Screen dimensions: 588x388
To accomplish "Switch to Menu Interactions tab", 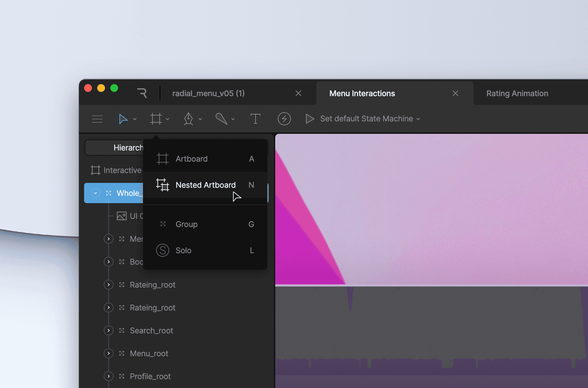I will [362, 93].
